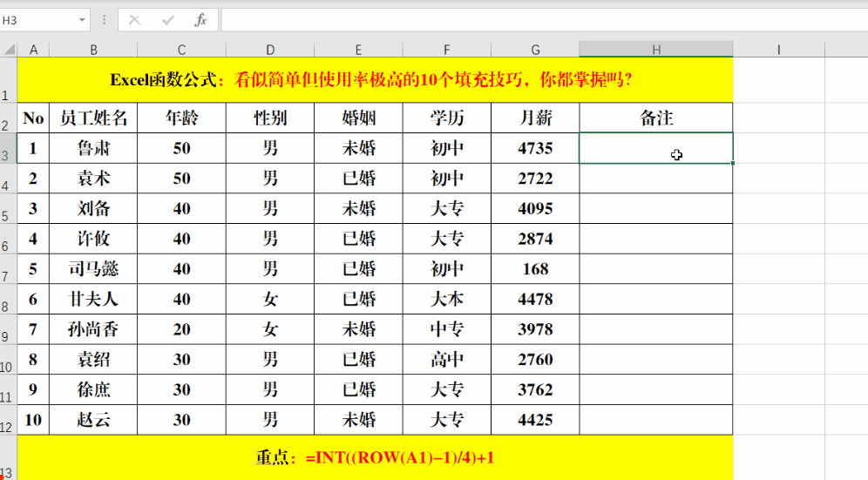Click the 年龄 header cell

[x=181, y=118]
